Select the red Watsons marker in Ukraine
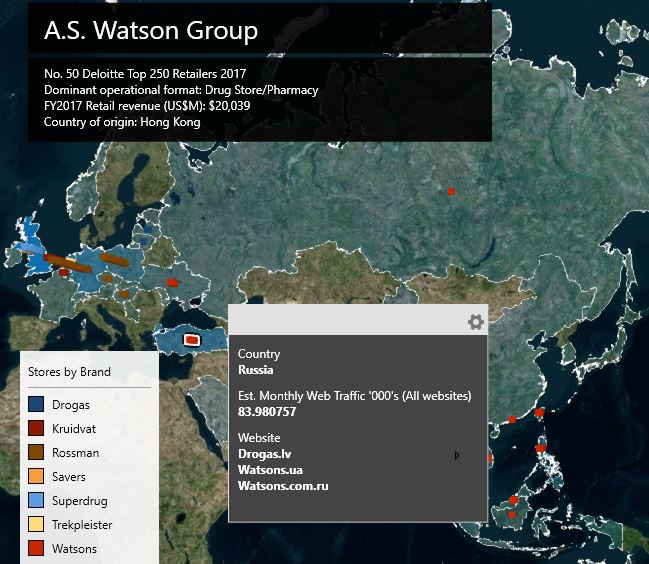The height and width of the screenshot is (564, 649). [x=172, y=283]
